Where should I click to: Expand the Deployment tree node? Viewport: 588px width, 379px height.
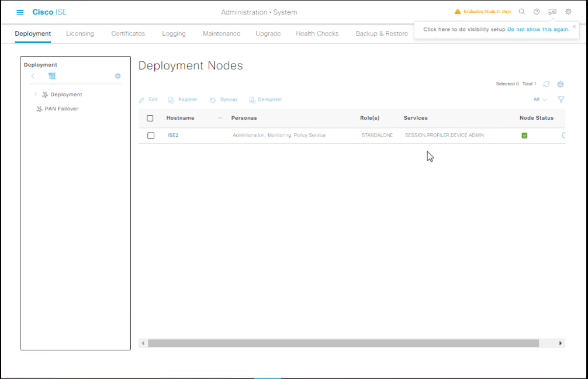[x=36, y=94]
